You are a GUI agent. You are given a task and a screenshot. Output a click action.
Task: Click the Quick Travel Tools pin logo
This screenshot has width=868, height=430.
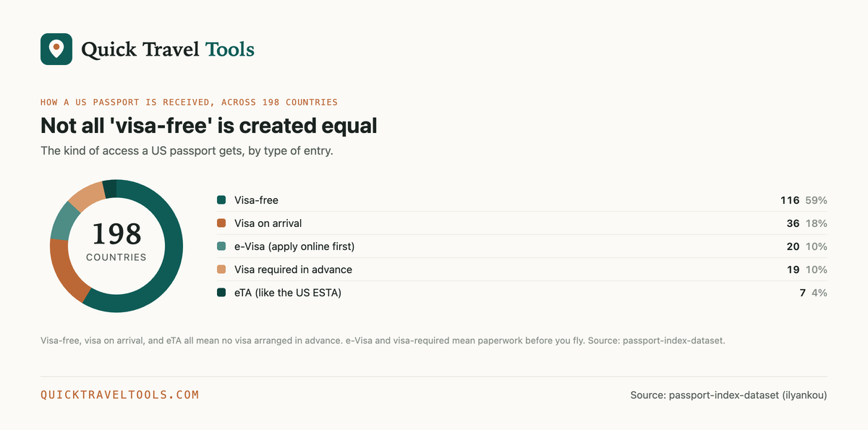[56, 49]
